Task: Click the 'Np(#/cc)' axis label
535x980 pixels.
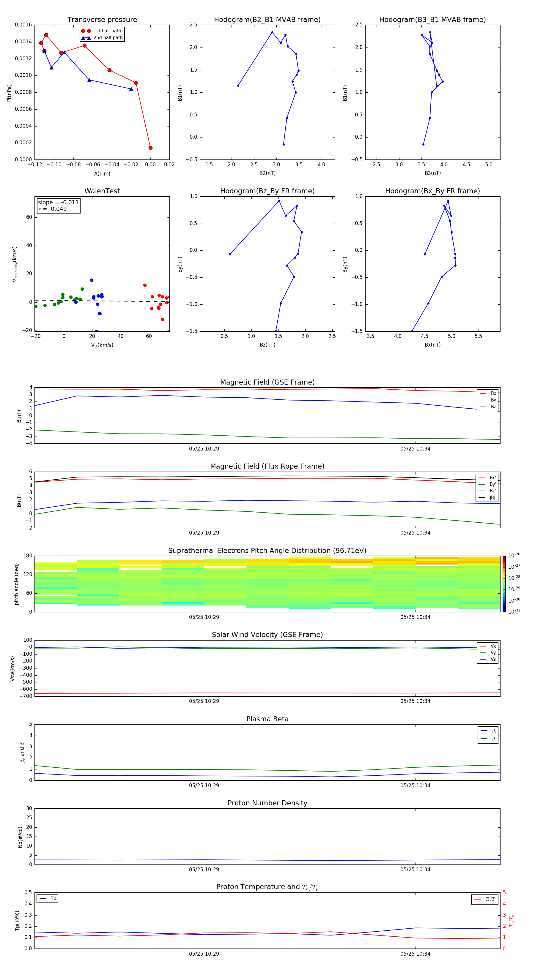Action: coord(20,837)
